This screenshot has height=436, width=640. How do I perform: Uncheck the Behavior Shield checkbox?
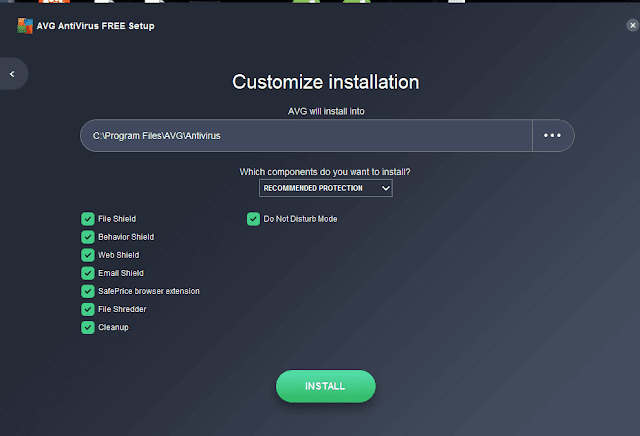pyautogui.click(x=88, y=237)
